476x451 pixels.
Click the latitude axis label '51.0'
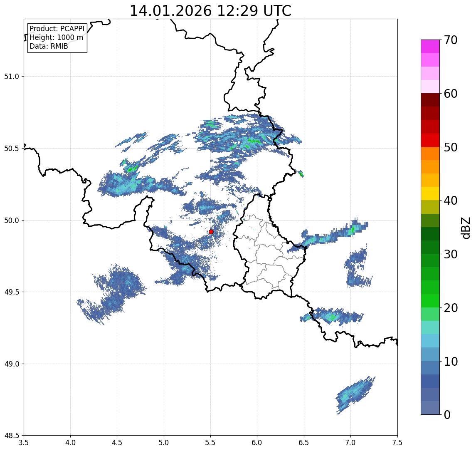point(12,77)
